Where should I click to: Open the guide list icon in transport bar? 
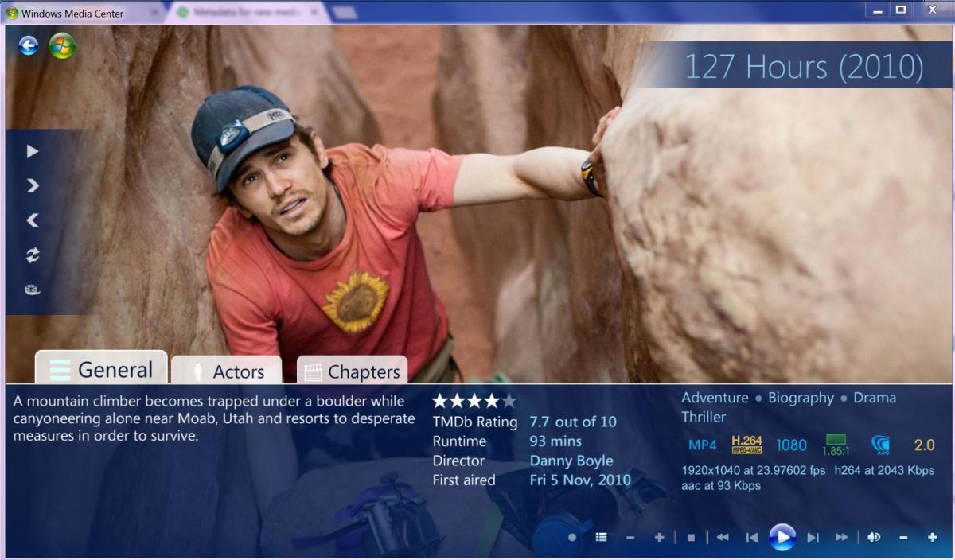click(601, 538)
